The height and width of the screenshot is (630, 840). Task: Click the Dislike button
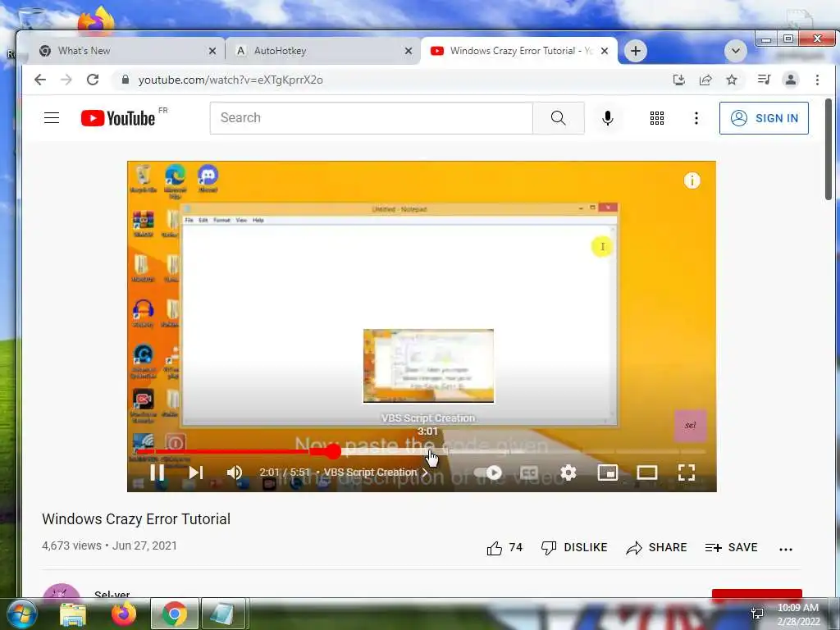[x=574, y=547]
